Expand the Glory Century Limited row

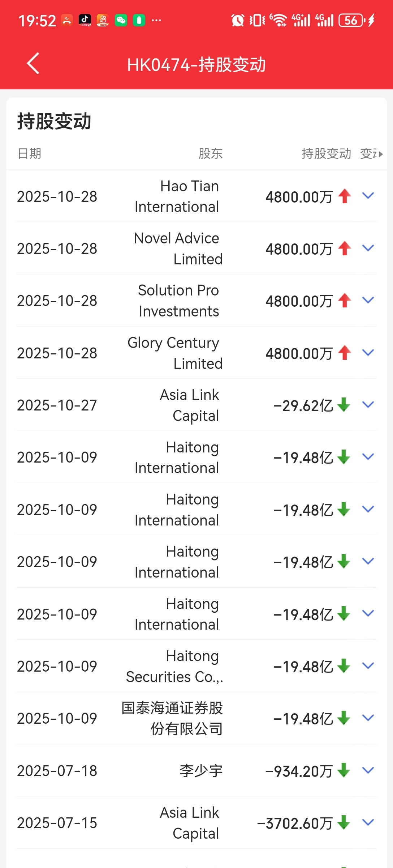[x=368, y=353]
